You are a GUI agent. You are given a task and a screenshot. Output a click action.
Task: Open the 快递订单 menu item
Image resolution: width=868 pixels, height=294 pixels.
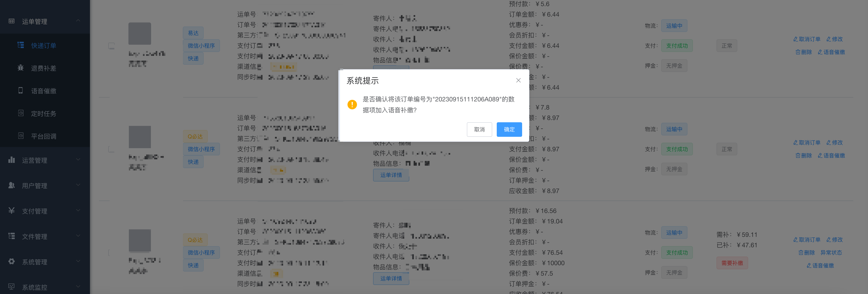click(45, 45)
